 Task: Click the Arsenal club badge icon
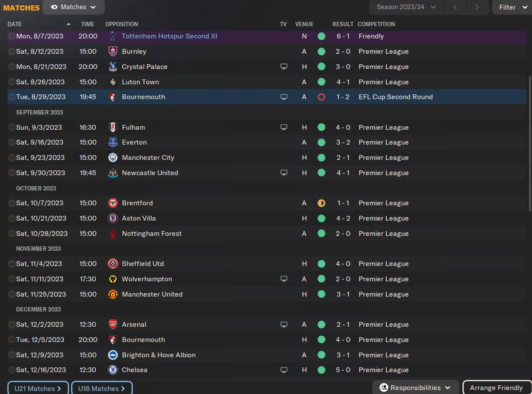coord(113,325)
